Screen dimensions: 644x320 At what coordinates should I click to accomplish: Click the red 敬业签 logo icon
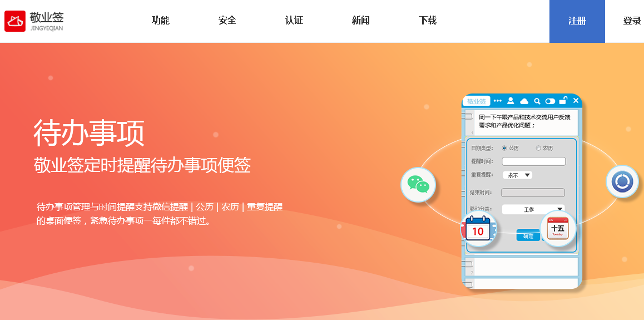(15, 21)
